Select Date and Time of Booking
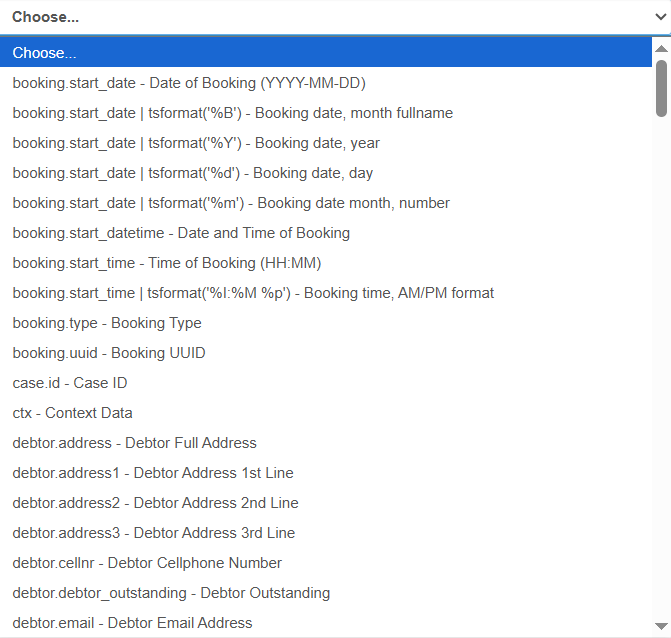Viewport: 671px width, 638px height. pos(181,233)
